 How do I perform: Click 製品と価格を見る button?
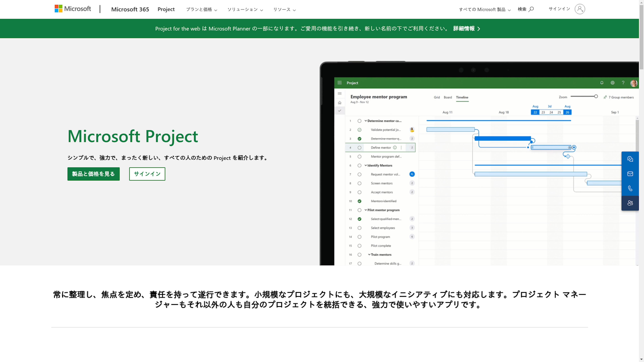pyautogui.click(x=94, y=174)
